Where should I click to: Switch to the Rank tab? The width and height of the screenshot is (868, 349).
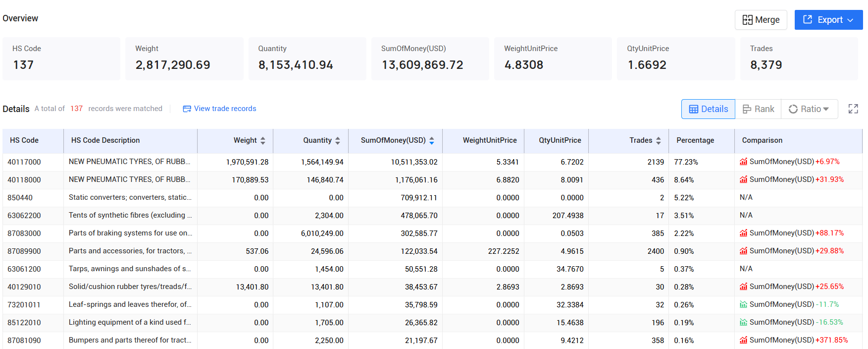click(758, 109)
